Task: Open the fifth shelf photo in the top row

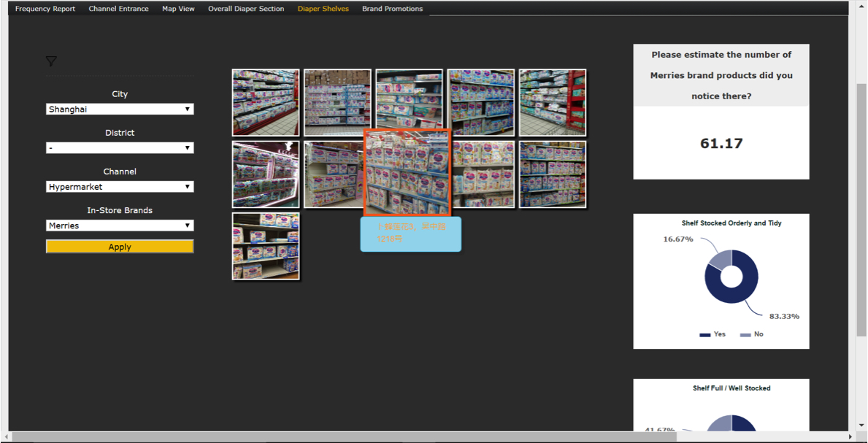Action: (553, 102)
